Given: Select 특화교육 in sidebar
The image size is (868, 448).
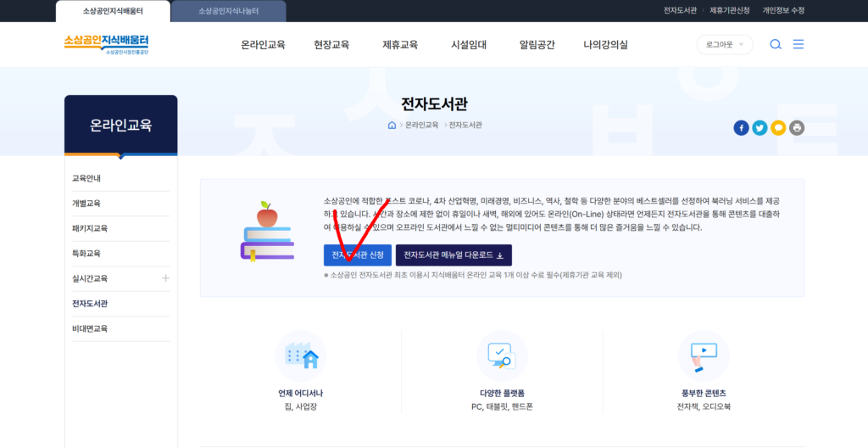Looking at the screenshot, I should (86, 254).
